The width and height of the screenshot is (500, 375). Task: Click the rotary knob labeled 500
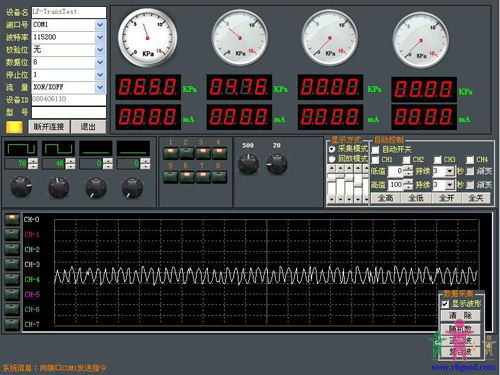tap(248, 164)
